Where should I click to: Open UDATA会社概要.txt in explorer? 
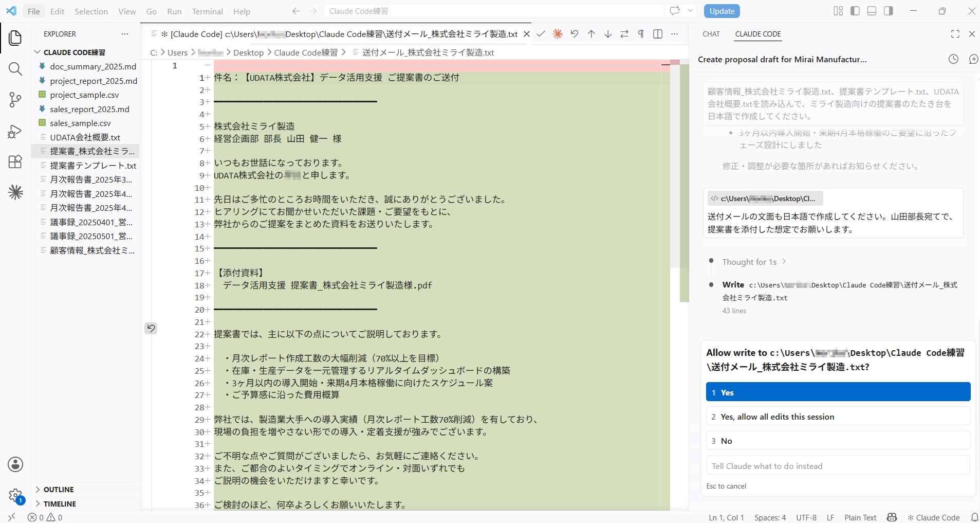(85, 137)
